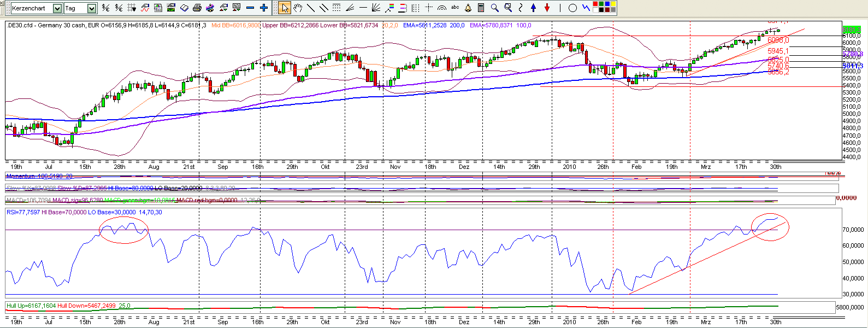This screenshot has width=868, height=328.
Task: Print the chart with printer icon
Action: [x=197, y=8]
